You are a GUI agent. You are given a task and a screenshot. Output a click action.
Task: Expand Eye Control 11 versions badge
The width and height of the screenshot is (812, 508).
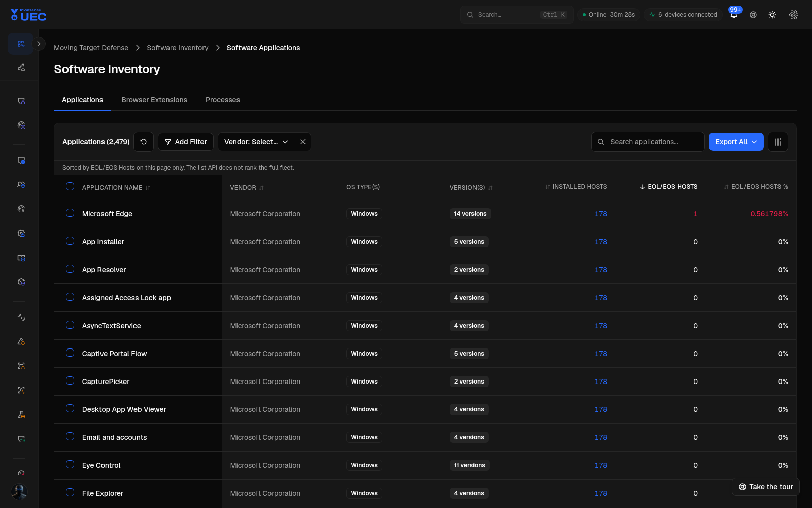pyautogui.click(x=469, y=465)
